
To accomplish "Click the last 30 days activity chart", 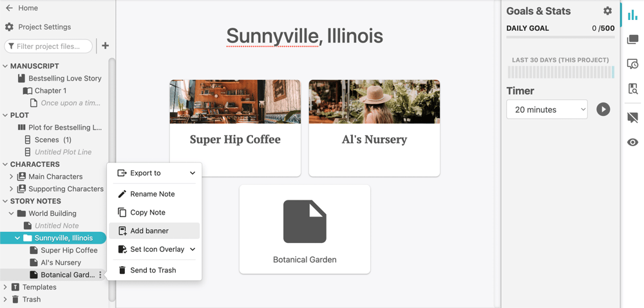I will click(x=561, y=72).
